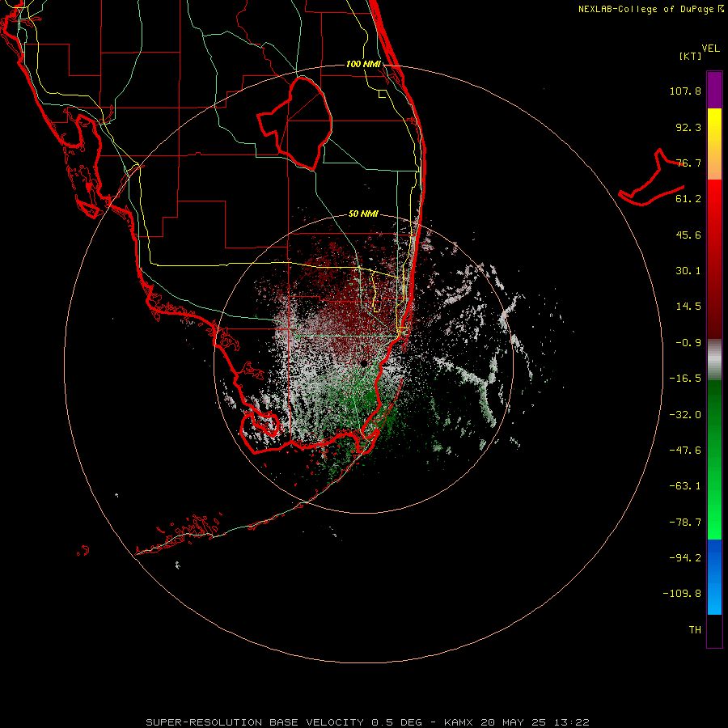Select the -94.2 velocity scale label

click(x=685, y=558)
